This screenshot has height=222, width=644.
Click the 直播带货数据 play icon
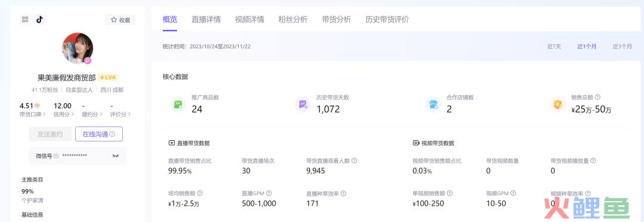[172, 143]
